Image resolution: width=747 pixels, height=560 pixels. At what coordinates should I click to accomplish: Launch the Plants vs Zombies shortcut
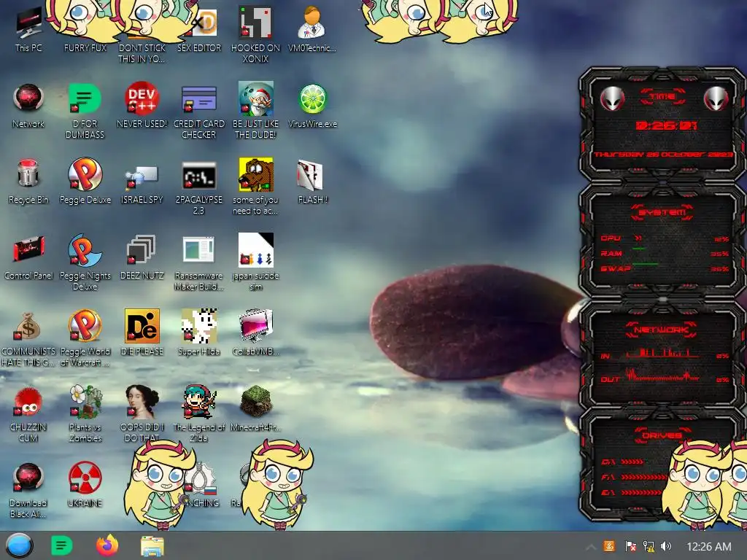tap(85, 413)
